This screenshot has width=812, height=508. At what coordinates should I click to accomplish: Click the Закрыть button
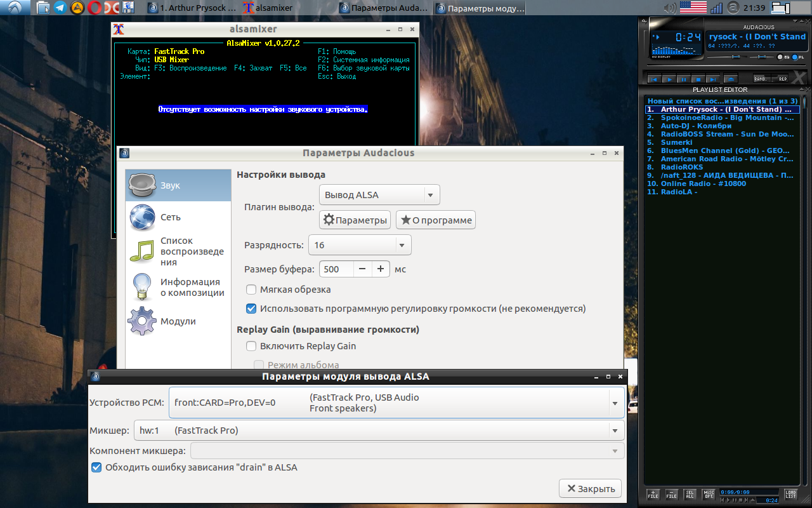591,488
